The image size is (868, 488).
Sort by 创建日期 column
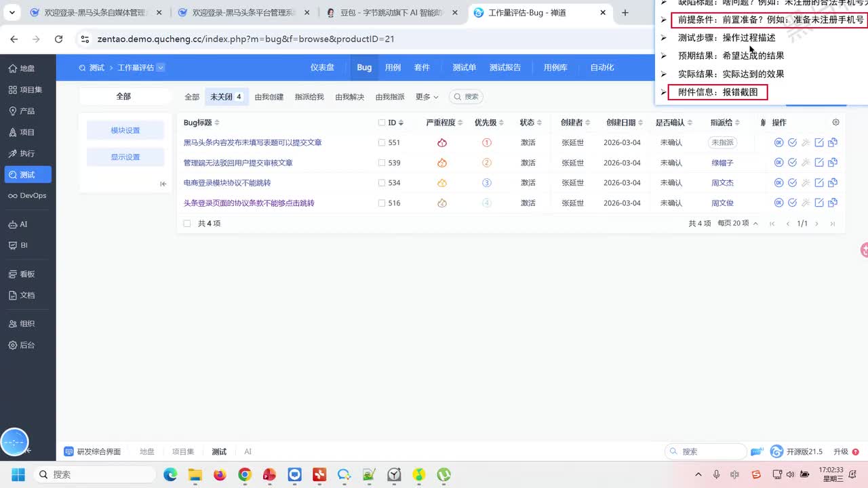(625, 123)
